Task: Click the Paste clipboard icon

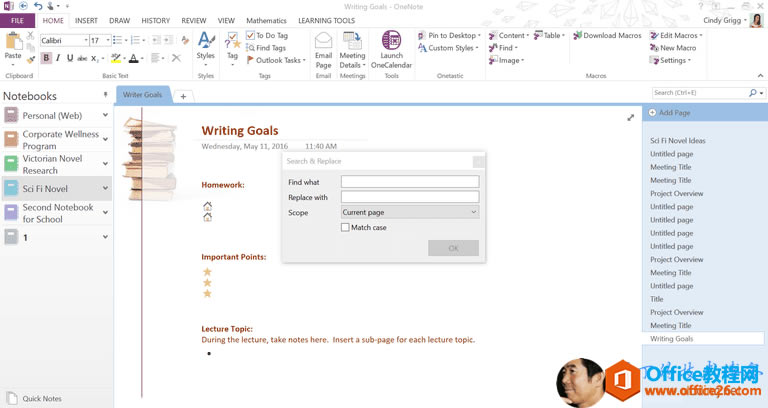Action: (13, 41)
